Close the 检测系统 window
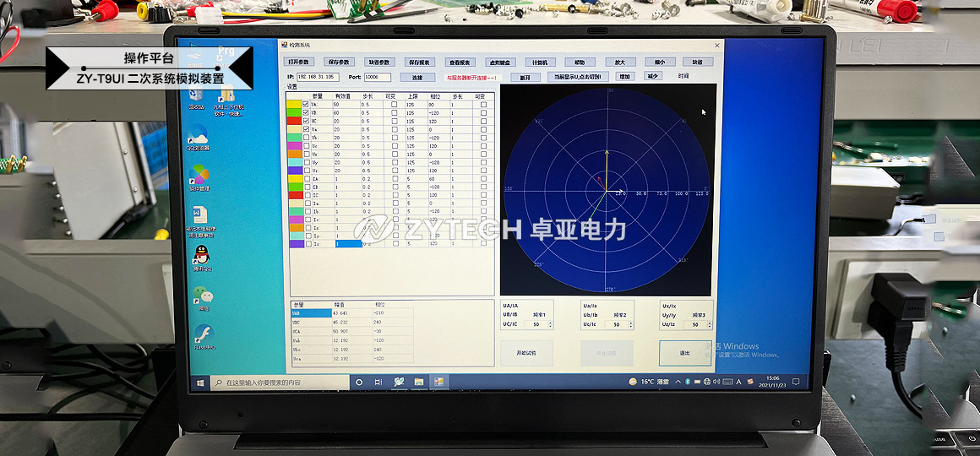 pyautogui.click(x=716, y=45)
